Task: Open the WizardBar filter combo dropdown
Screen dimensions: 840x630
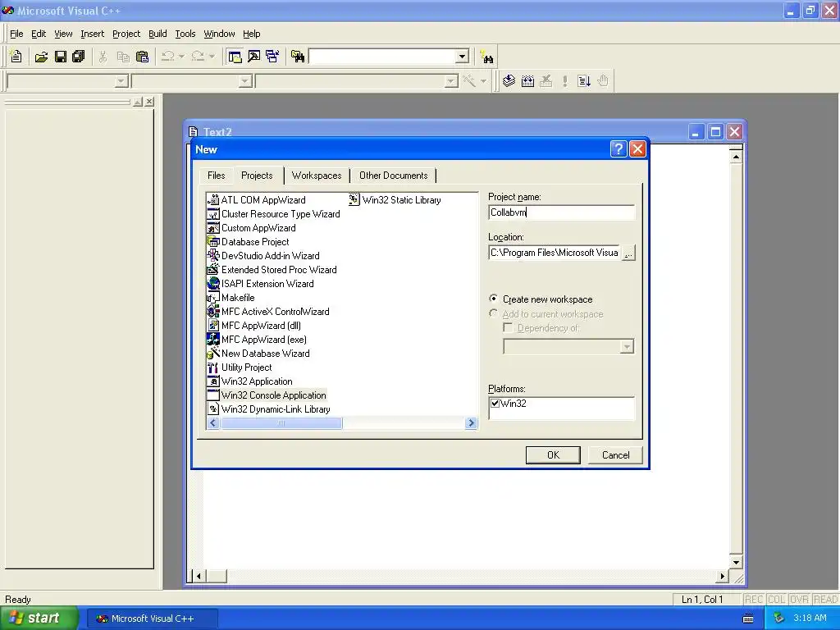Action: point(245,81)
